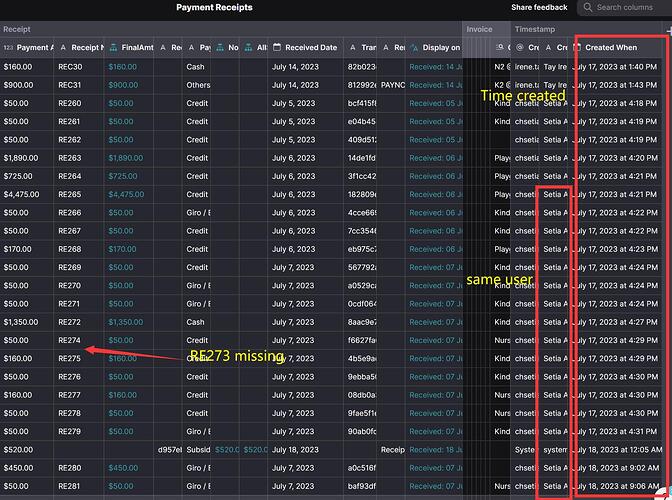
Task: Click inside the Search columns field
Action: 624,7
